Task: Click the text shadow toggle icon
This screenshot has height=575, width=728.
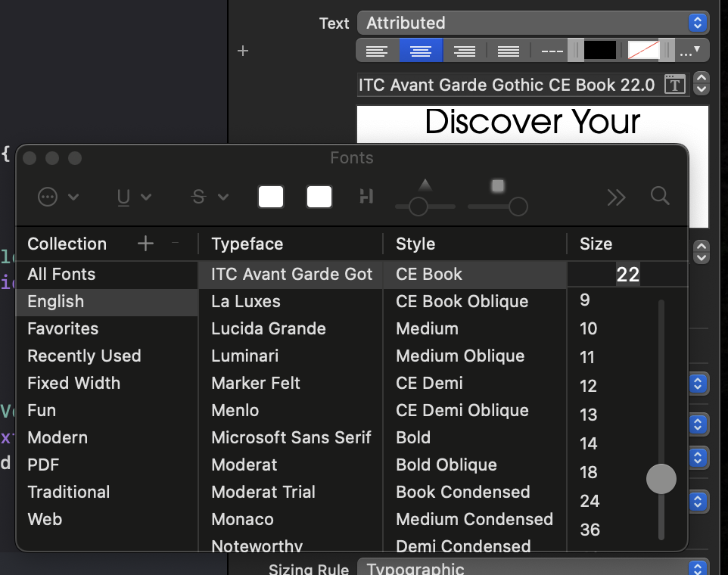Action: coord(366,197)
